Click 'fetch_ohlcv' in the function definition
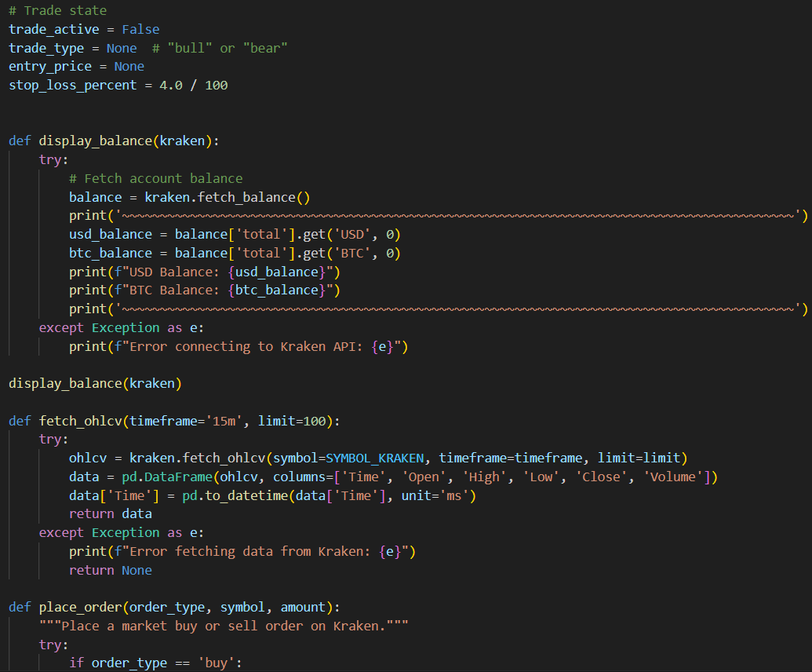 tap(80, 422)
